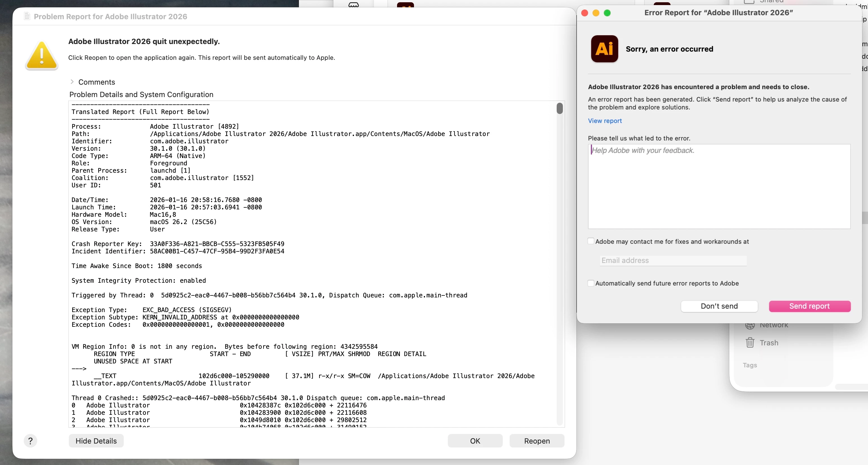Screen dimensions: 868x465
Task: Click the Don't send button
Action: click(x=719, y=306)
